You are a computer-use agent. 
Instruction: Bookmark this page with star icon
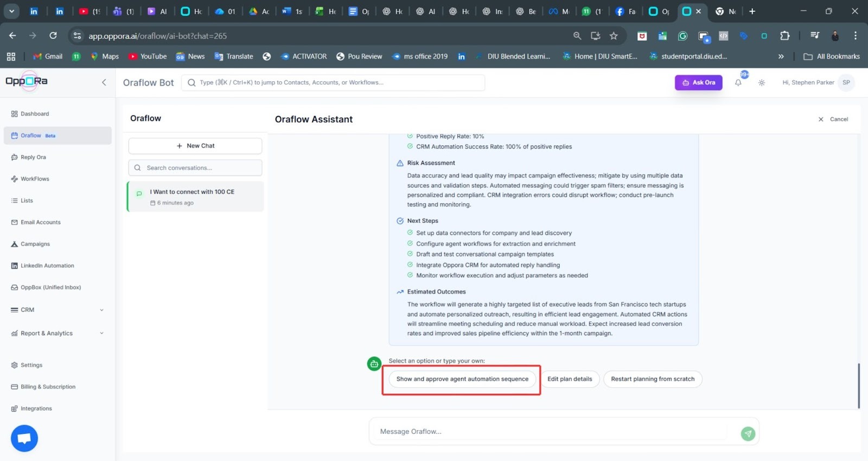pos(614,36)
